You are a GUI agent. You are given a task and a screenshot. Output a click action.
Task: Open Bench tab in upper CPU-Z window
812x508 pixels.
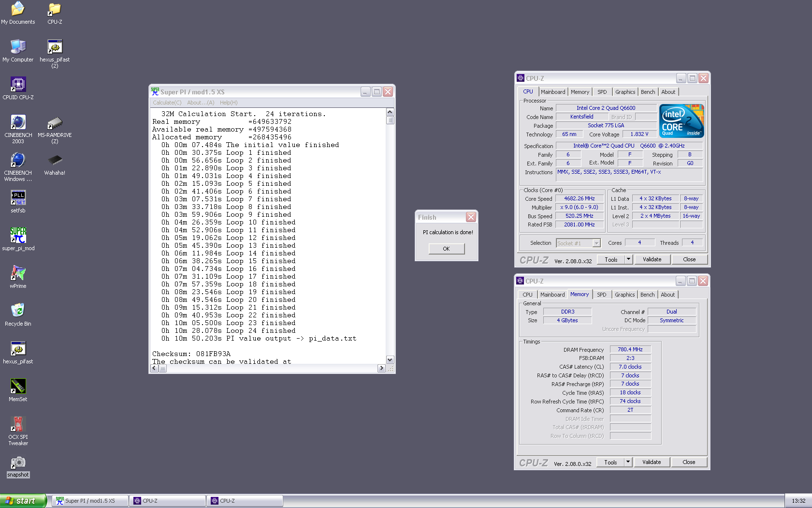pos(648,92)
